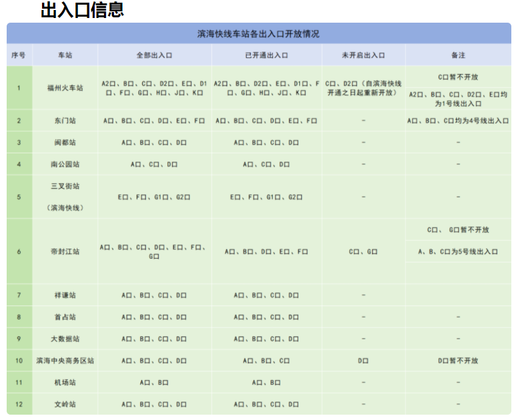The width and height of the screenshot is (518, 420).
Task: Select the 文岭站 station name cell
Action: 65,404
